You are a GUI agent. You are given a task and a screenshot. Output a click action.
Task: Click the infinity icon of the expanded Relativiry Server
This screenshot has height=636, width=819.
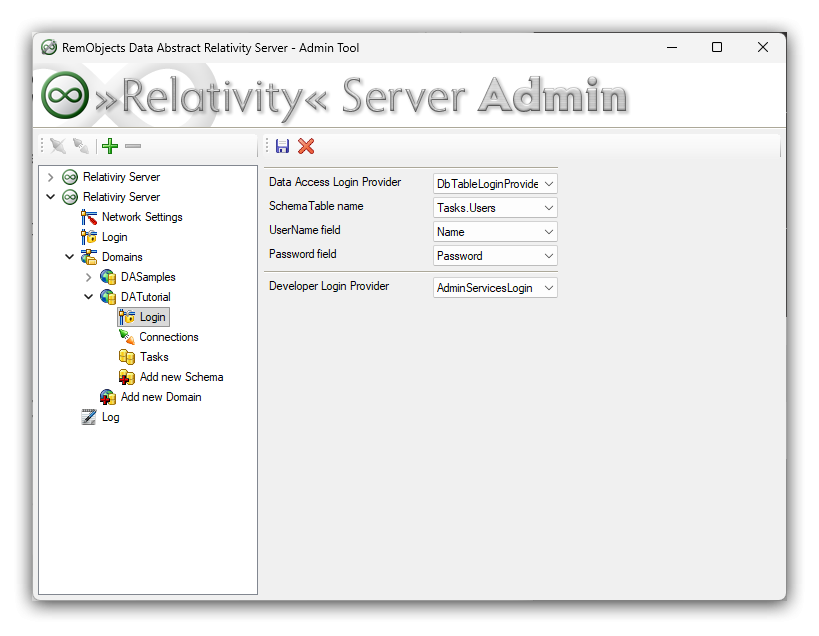[70, 197]
